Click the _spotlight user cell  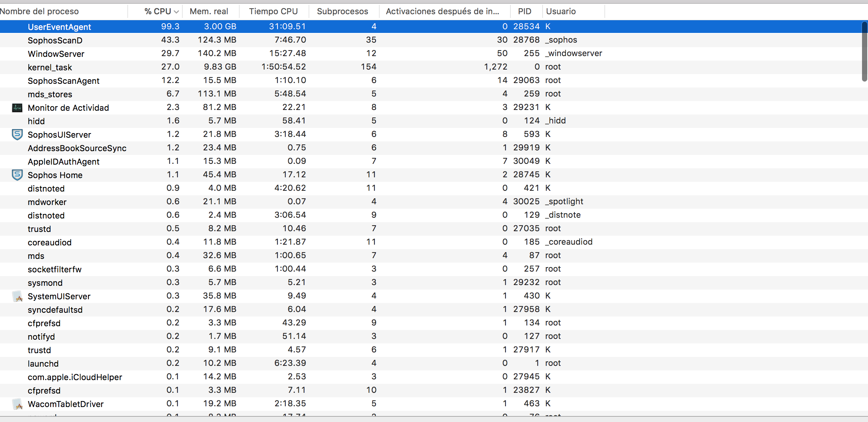tap(564, 201)
